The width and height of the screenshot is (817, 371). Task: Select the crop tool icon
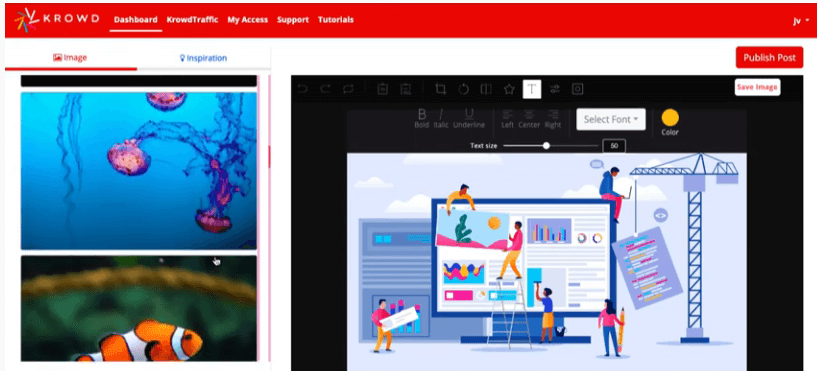click(440, 89)
